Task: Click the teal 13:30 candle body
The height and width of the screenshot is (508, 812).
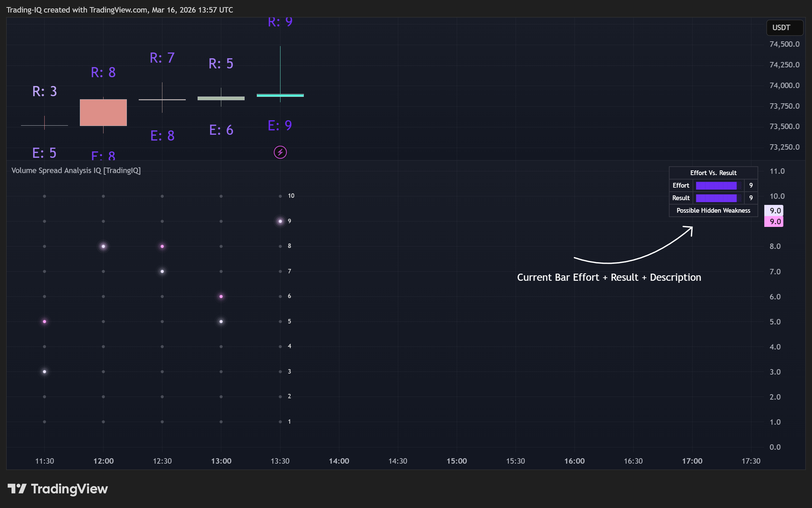Action: point(280,96)
